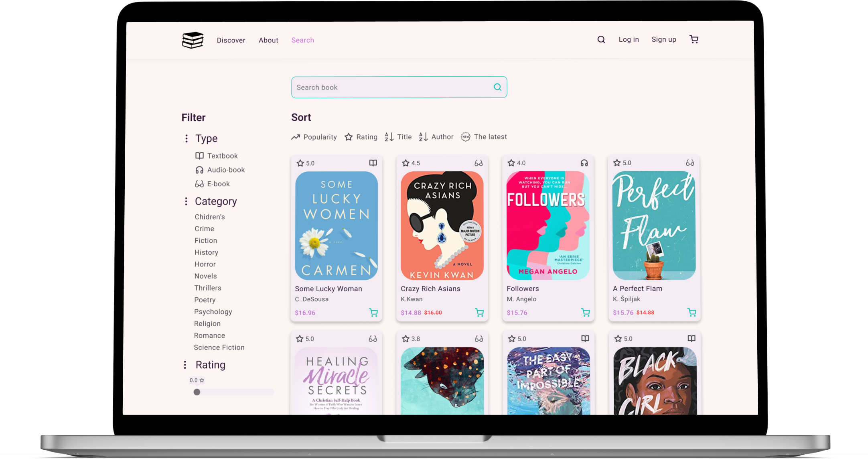
Task: Open the Discover nav item
Action: 231,40
